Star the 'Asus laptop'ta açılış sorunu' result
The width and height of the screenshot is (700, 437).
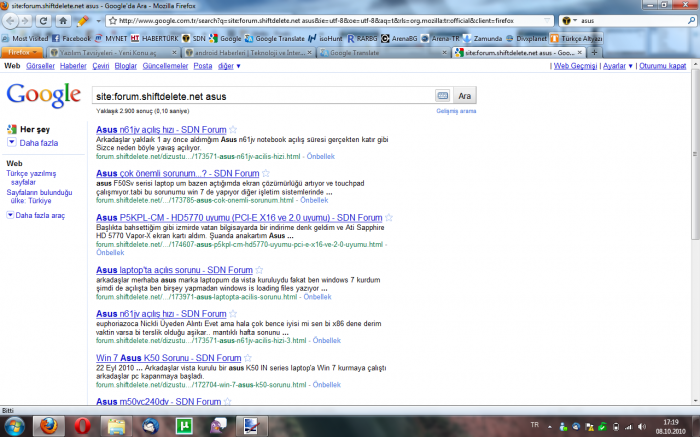259,270
